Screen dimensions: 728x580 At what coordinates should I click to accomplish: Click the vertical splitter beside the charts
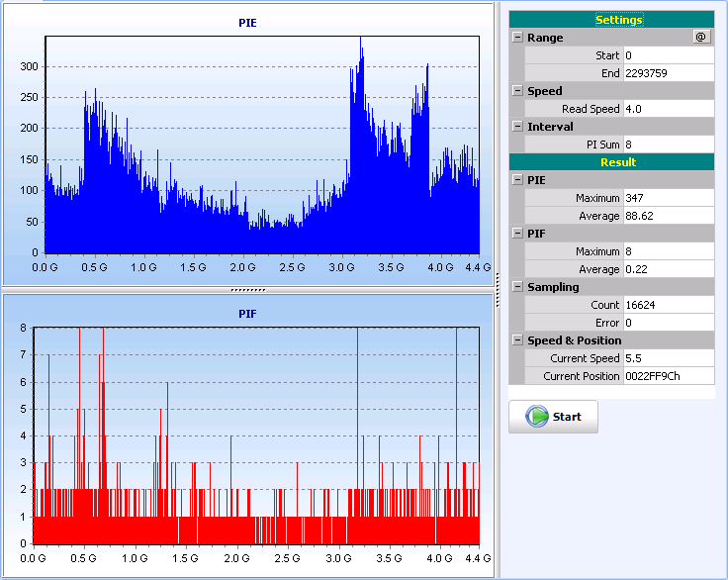pos(497,277)
